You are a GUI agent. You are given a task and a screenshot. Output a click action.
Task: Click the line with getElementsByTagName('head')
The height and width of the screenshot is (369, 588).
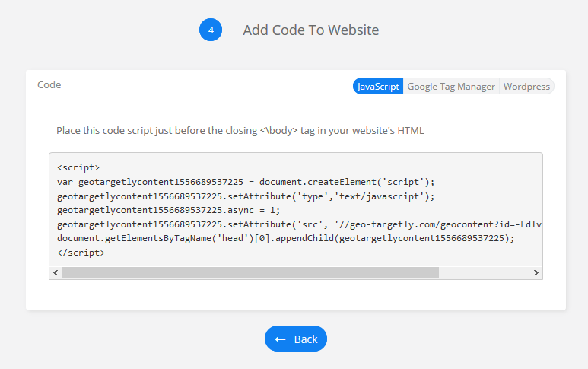click(286, 238)
